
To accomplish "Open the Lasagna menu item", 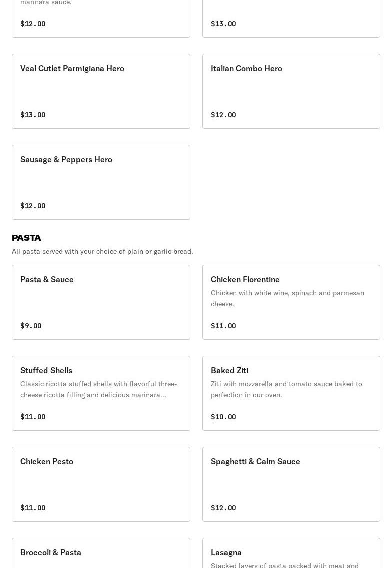I will pyautogui.click(x=291, y=553).
